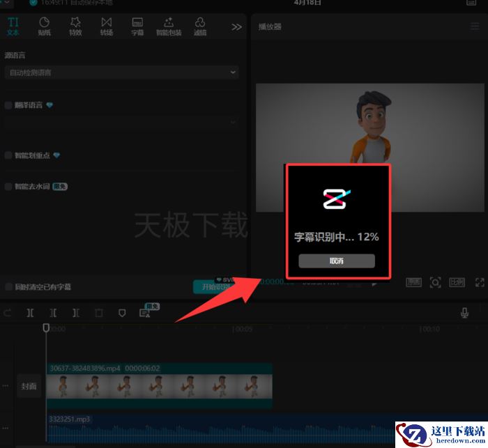Open the 贴纸 stickers tab

(x=44, y=26)
